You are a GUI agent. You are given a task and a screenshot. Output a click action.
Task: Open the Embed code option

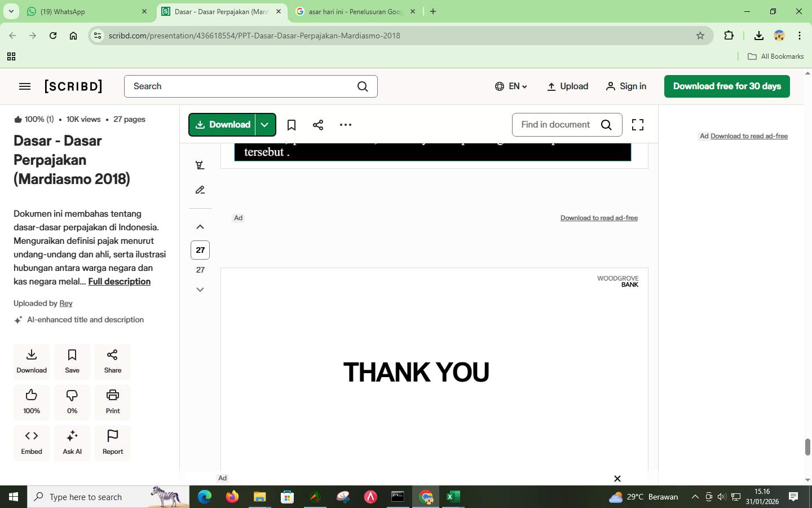coord(32,442)
